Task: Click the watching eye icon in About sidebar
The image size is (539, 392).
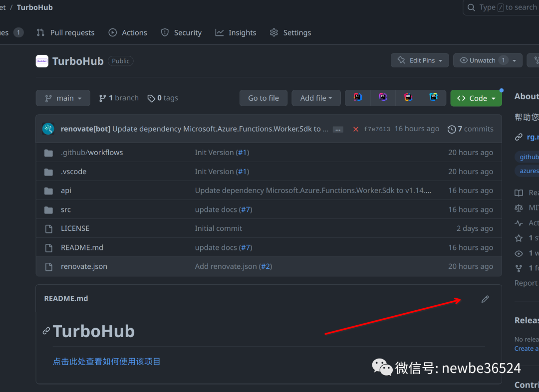Action: [519, 253]
